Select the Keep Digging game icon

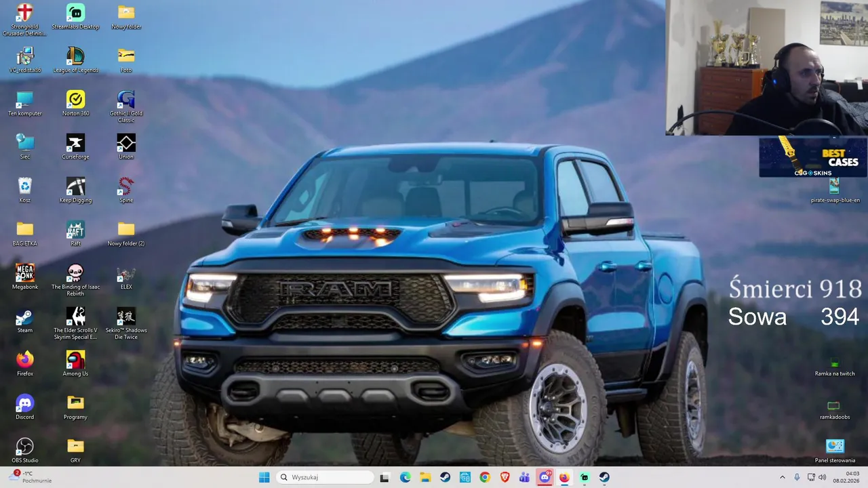75,190
